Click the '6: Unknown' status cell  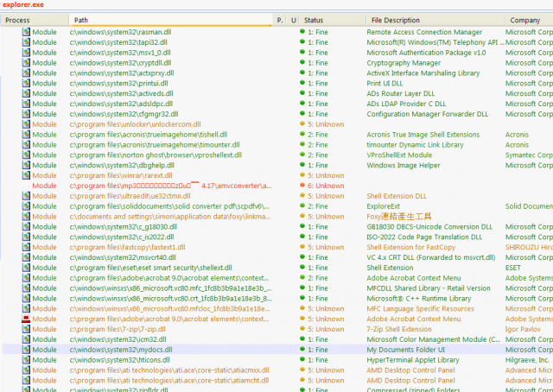(x=326, y=186)
